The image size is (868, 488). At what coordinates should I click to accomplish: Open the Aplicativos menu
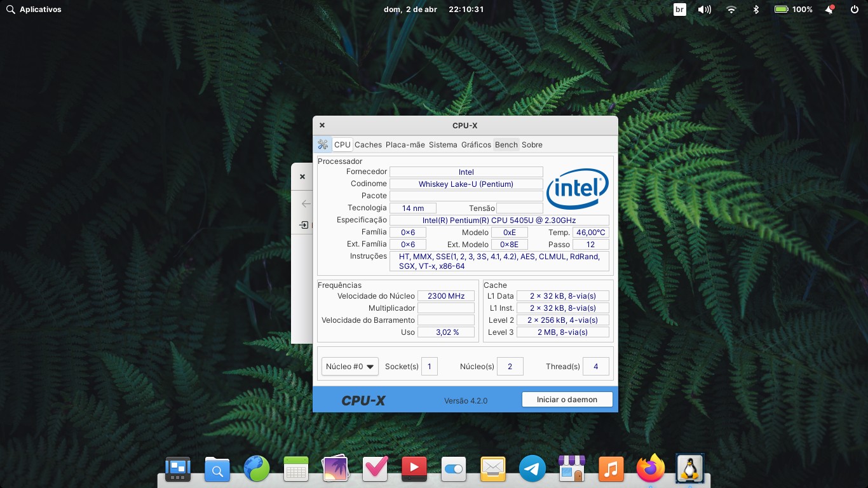(x=34, y=10)
